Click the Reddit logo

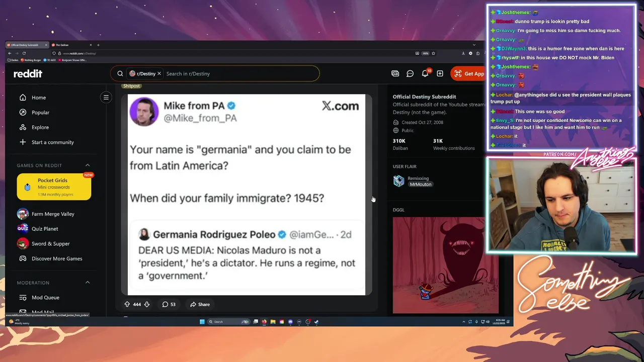[28, 73]
